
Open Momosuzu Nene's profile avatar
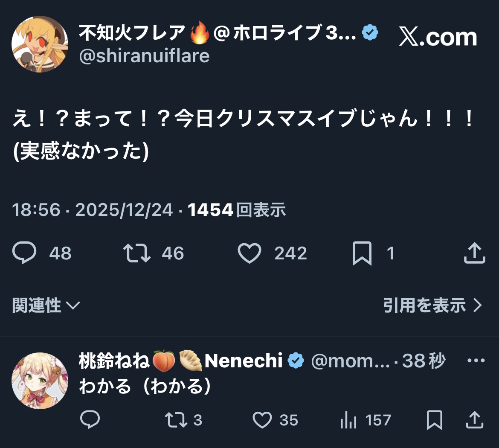(40, 381)
